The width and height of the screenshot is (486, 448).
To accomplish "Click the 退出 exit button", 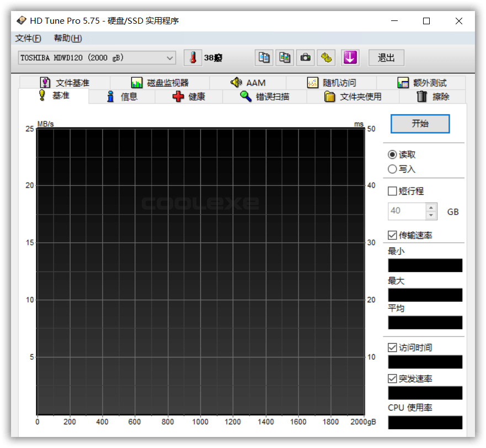I will click(x=386, y=57).
